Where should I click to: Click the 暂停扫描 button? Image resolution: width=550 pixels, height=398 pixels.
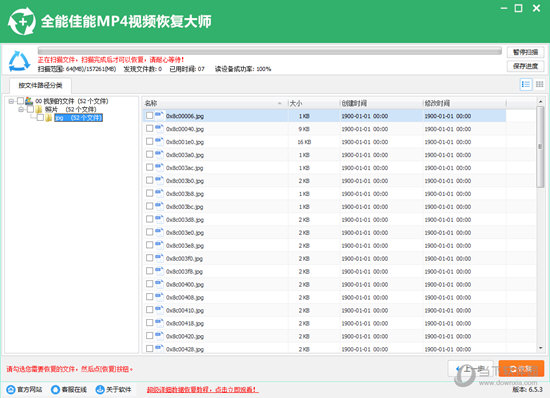coord(525,52)
